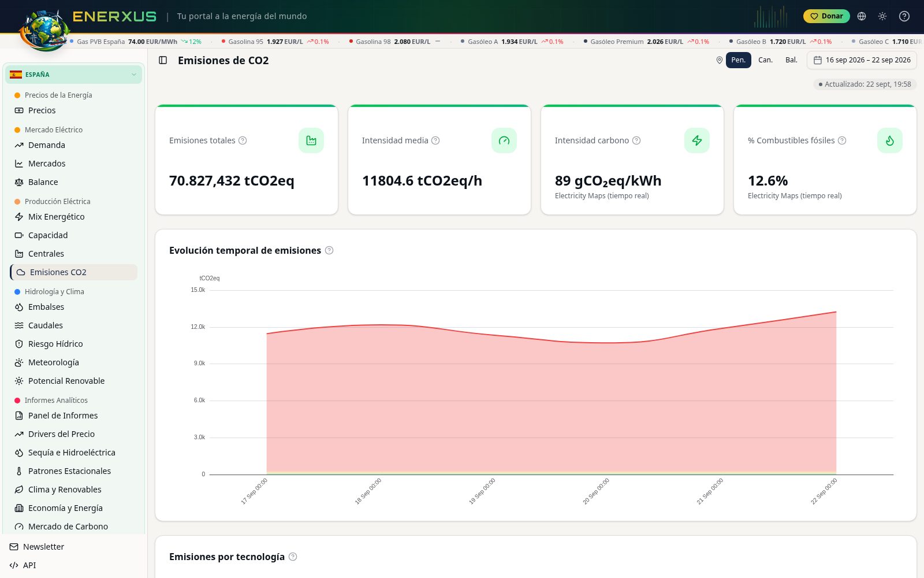Click the location pin icon near Pen.
Screen dimensions: 924x578
pyautogui.click(x=719, y=60)
